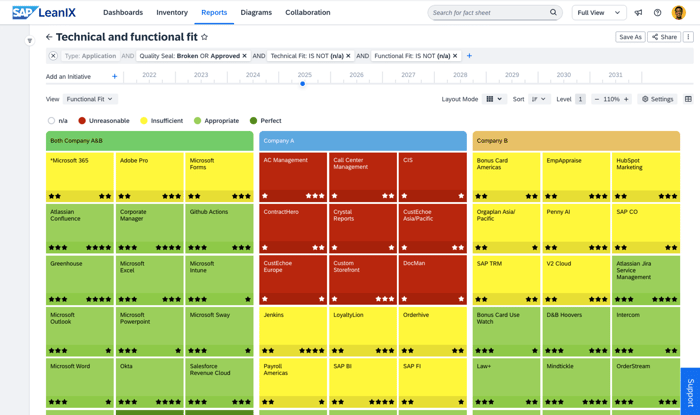Image resolution: width=700 pixels, height=415 pixels.
Task: Remove the Quality Seal filter chip
Action: (x=245, y=56)
